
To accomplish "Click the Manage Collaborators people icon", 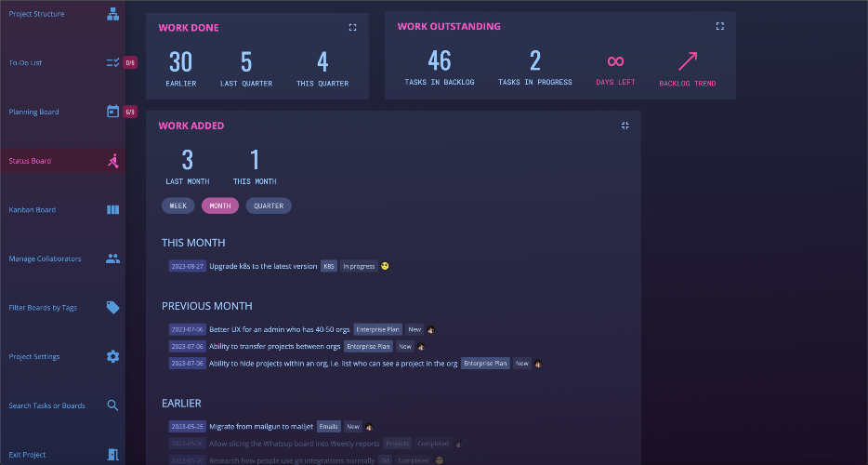I will tap(113, 259).
